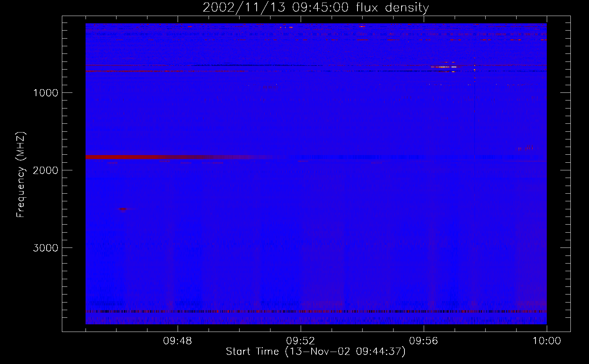Viewport: 589px width, 364px height.
Task: Click the bright yellow burst near 09:57
Action: click(x=445, y=67)
